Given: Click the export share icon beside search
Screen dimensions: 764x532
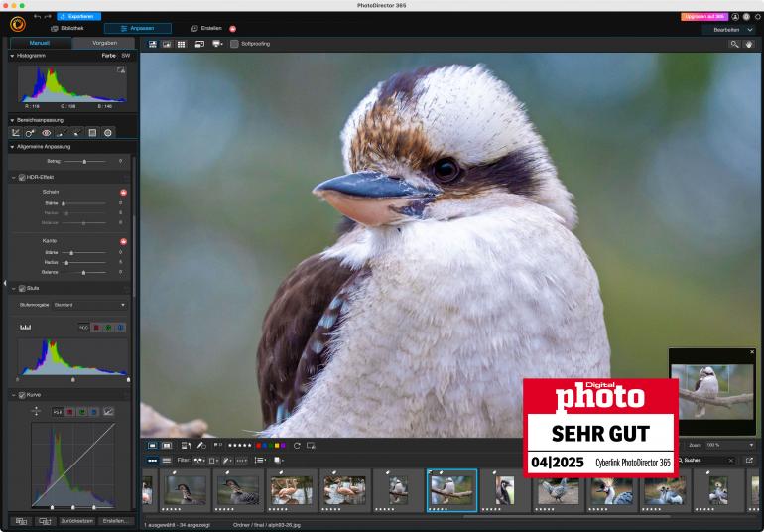Looking at the screenshot, I should click(749, 460).
